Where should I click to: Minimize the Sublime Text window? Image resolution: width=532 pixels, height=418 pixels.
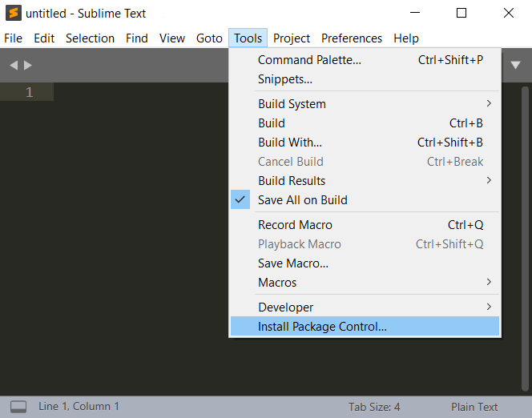click(415, 14)
